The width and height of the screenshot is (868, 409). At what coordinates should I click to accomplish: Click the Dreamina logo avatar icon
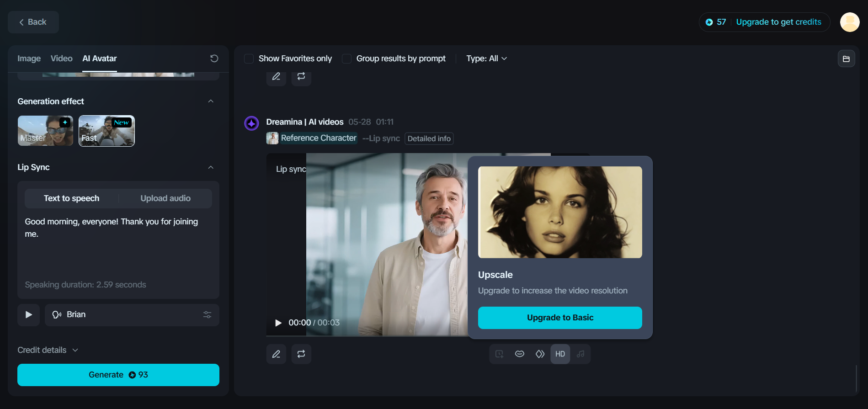pos(251,123)
